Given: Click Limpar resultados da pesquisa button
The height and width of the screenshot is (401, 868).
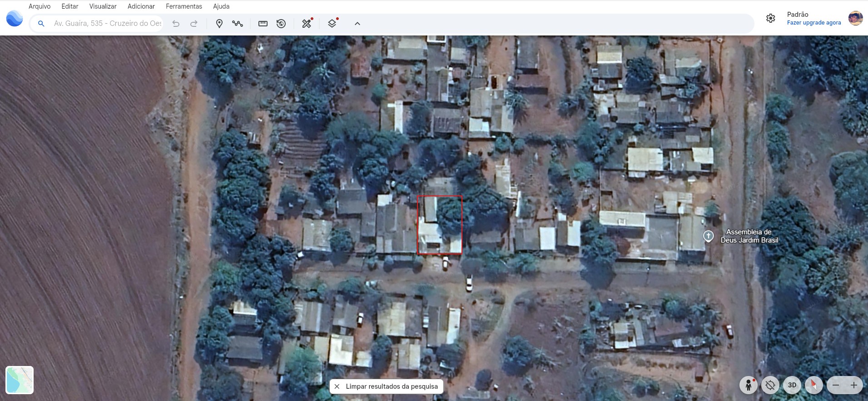Looking at the screenshot, I should pyautogui.click(x=387, y=386).
